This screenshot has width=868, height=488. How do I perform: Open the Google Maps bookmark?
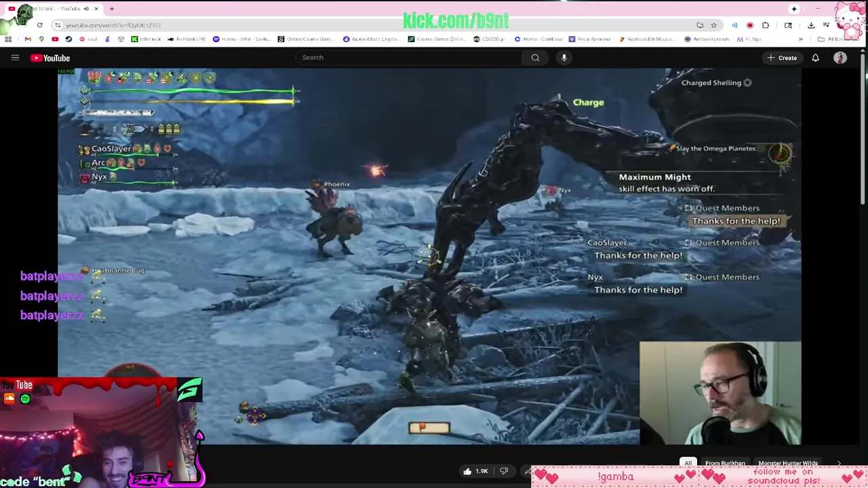click(41, 39)
